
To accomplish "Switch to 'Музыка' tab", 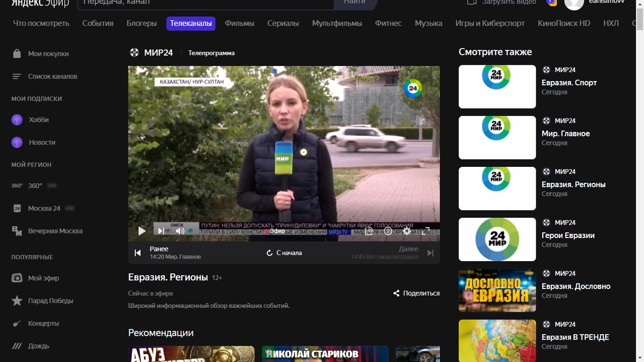I will [x=428, y=23].
